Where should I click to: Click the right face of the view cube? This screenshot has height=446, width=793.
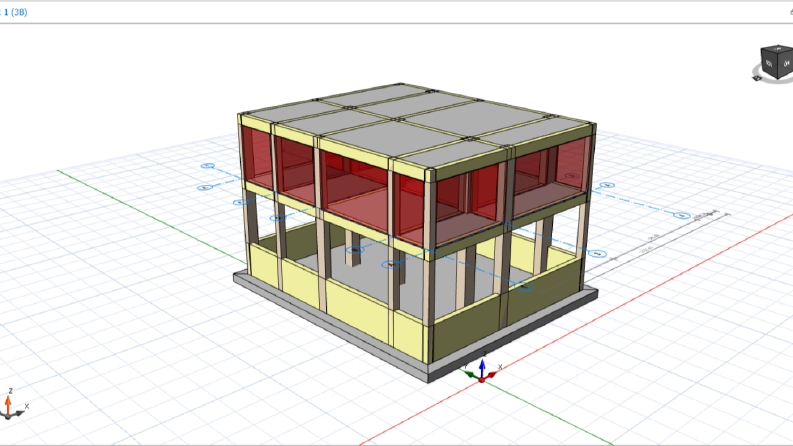pyautogui.click(x=785, y=64)
